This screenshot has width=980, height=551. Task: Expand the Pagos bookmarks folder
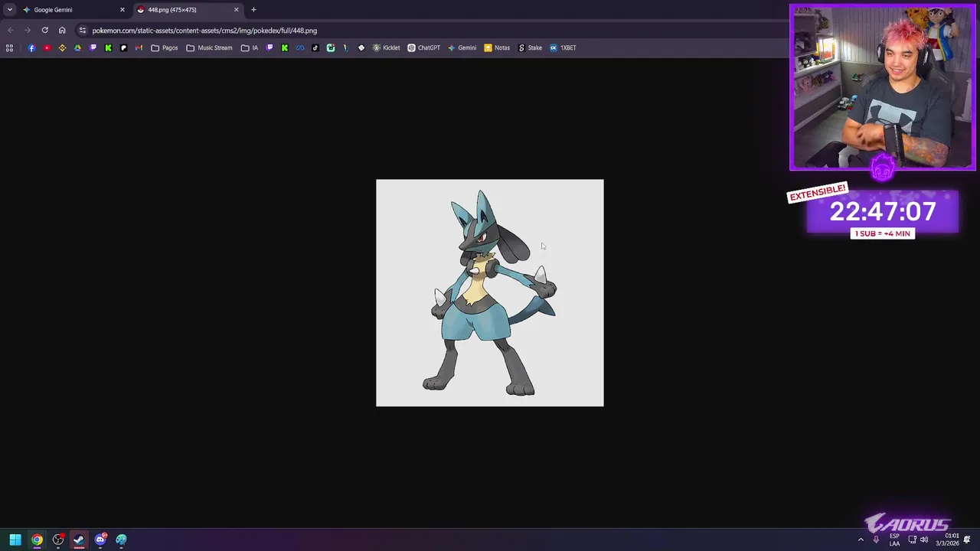[x=165, y=47]
